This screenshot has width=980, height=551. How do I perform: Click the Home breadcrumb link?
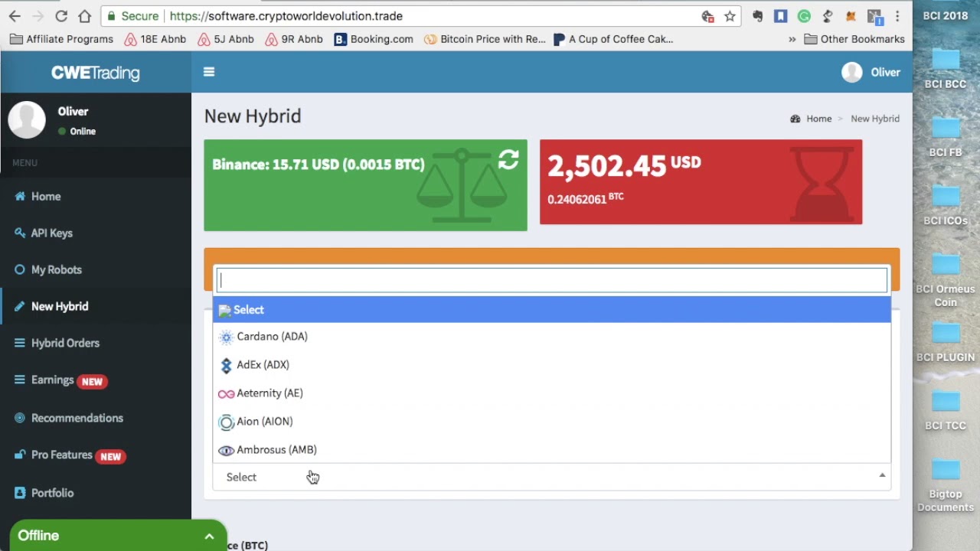click(818, 119)
